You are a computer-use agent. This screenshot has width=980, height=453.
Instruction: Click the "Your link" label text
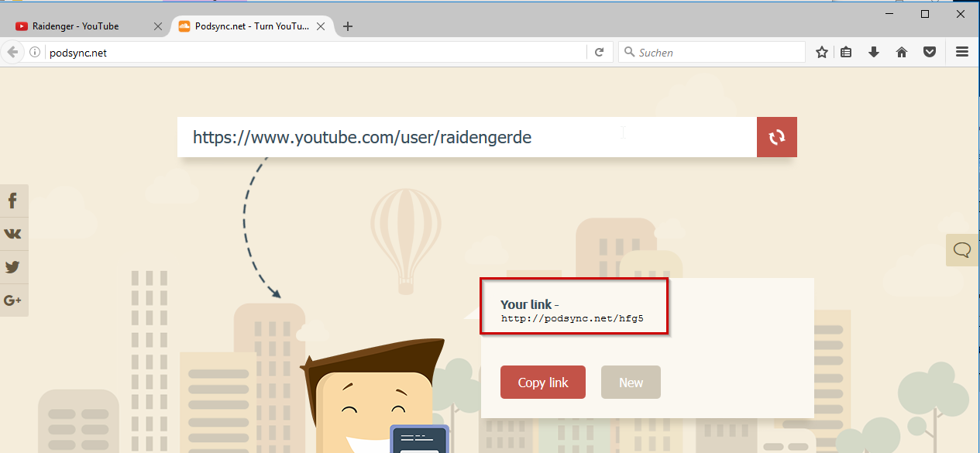pos(526,304)
